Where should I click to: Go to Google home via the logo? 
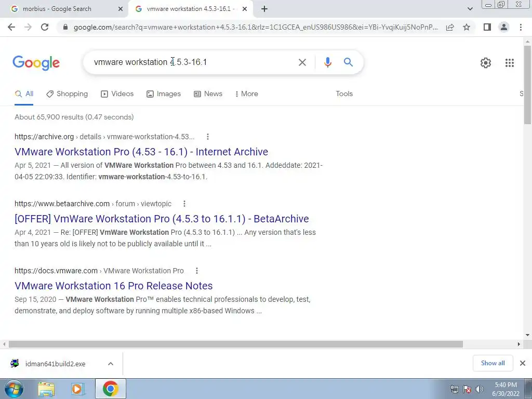pos(36,63)
